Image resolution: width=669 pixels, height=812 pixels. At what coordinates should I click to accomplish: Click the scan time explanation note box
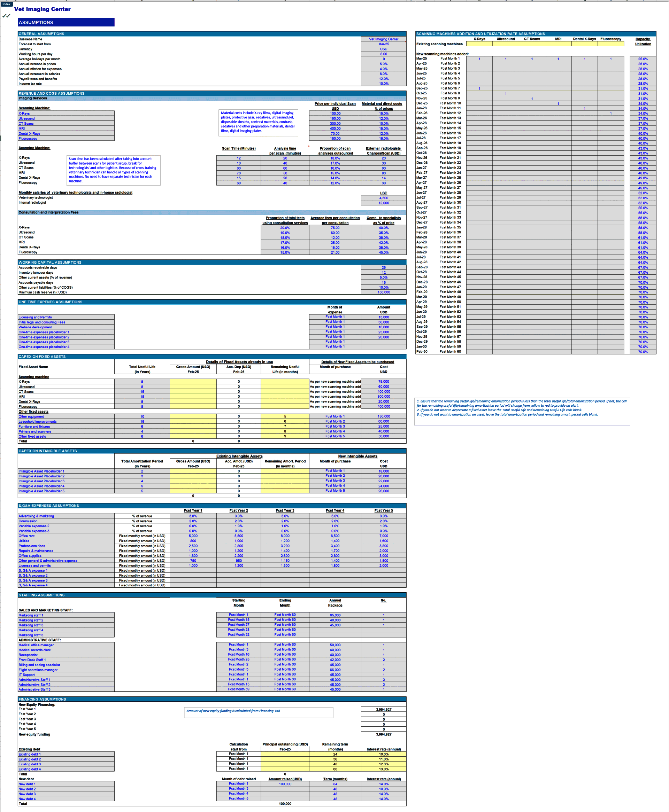pos(113,170)
